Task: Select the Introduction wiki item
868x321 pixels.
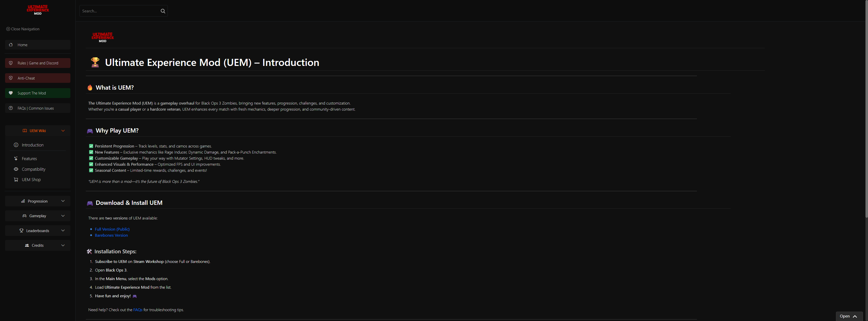Action: click(32, 145)
